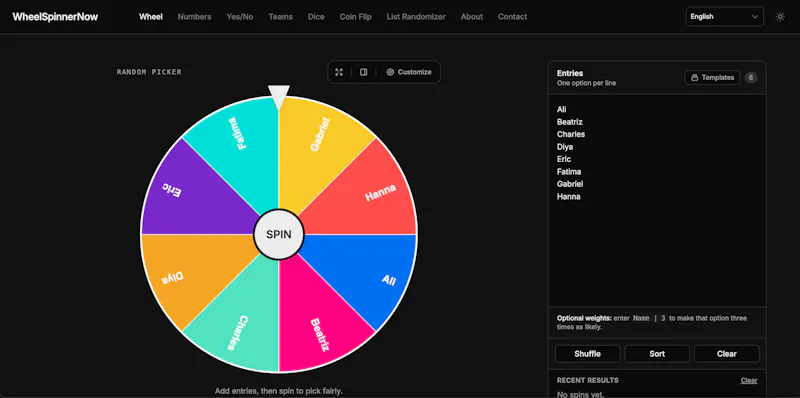Click 'Add entries, then spin' caption

[x=279, y=391]
